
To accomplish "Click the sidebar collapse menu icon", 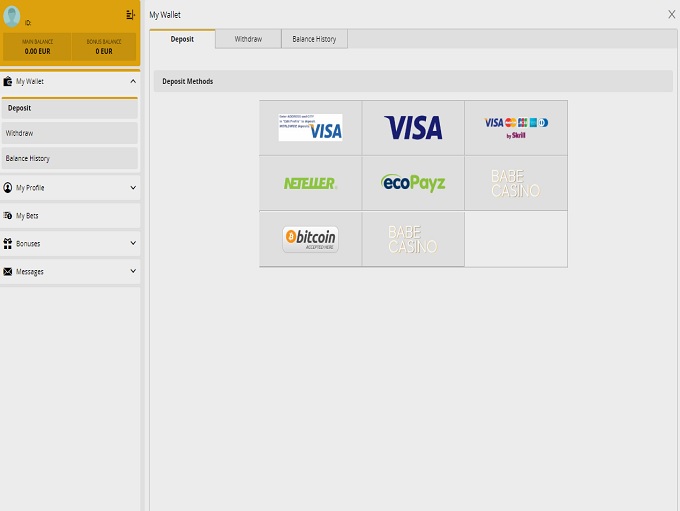I will [130, 15].
